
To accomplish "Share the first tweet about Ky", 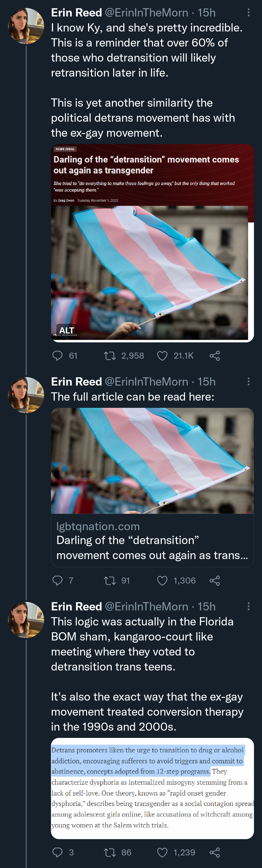I will pyautogui.click(x=215, y=355).
